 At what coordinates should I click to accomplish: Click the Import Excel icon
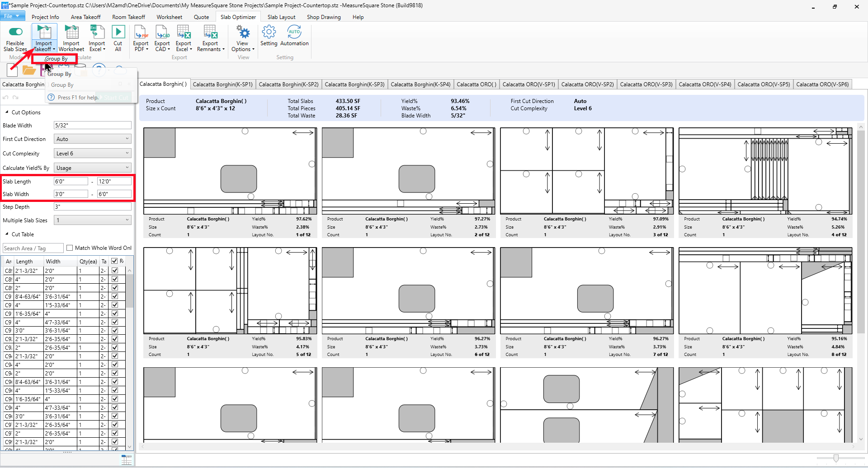click(x=97, y=33)
